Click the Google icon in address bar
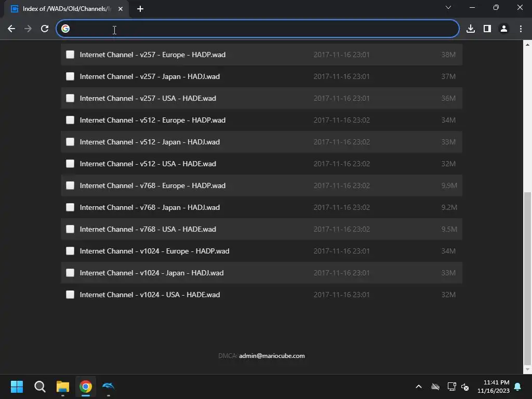532x399 pixels. point(65,29)
